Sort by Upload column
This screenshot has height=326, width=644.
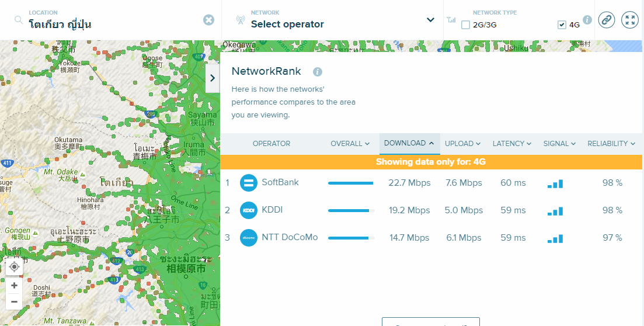point(463,144)
